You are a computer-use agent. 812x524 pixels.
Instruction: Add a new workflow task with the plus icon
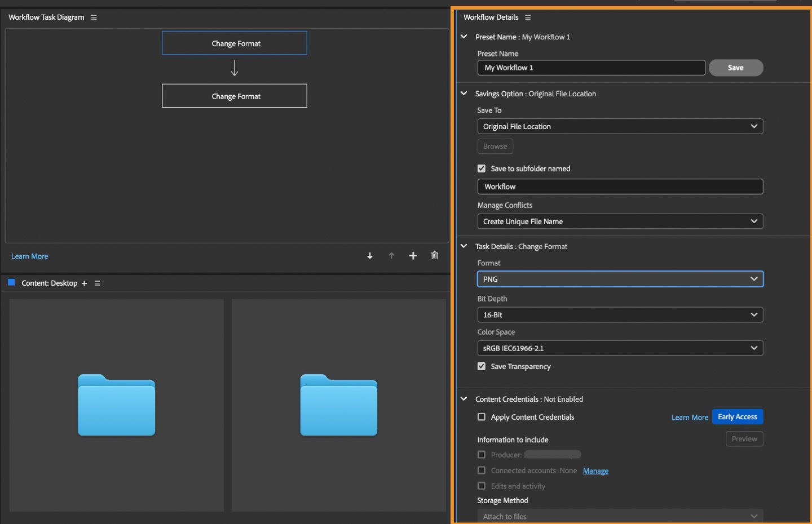point(413,255)
